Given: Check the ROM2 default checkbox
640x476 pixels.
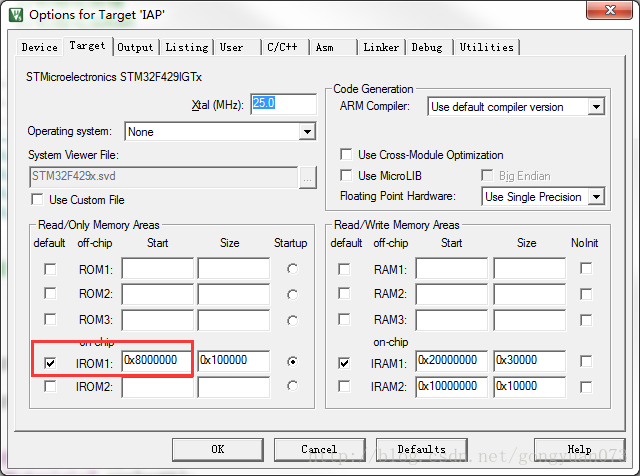Looking at the screenshot, I should coord(50,294).
